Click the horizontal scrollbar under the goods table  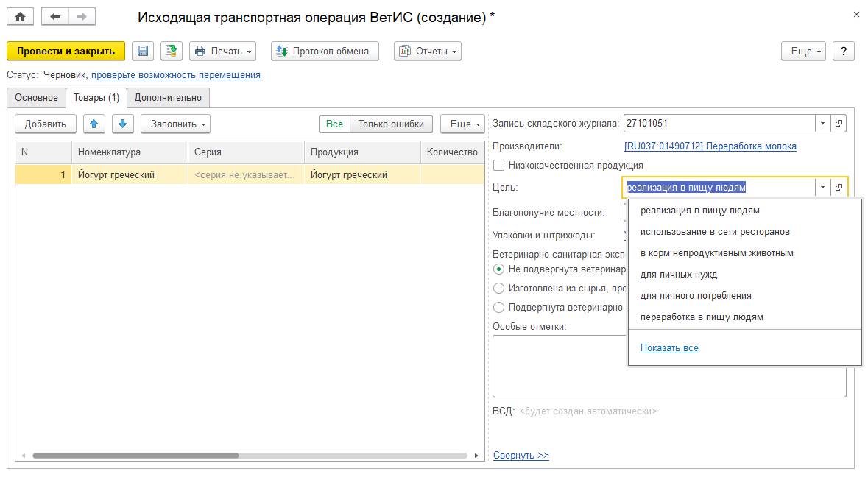[x=135, y=456]
